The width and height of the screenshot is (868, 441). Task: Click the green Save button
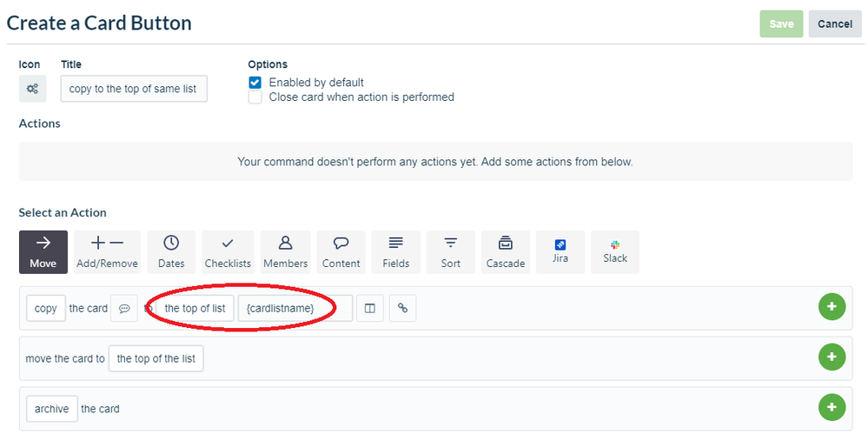(x=781, y=23)
